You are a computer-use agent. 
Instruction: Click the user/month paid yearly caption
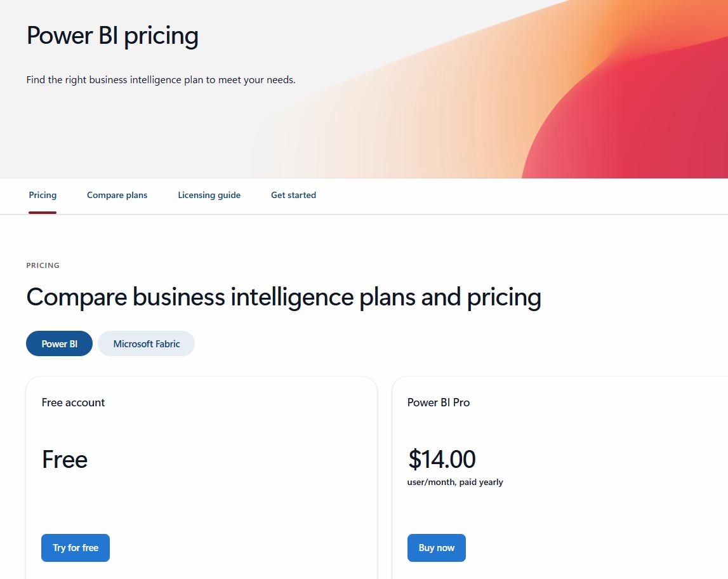point(455,482)
